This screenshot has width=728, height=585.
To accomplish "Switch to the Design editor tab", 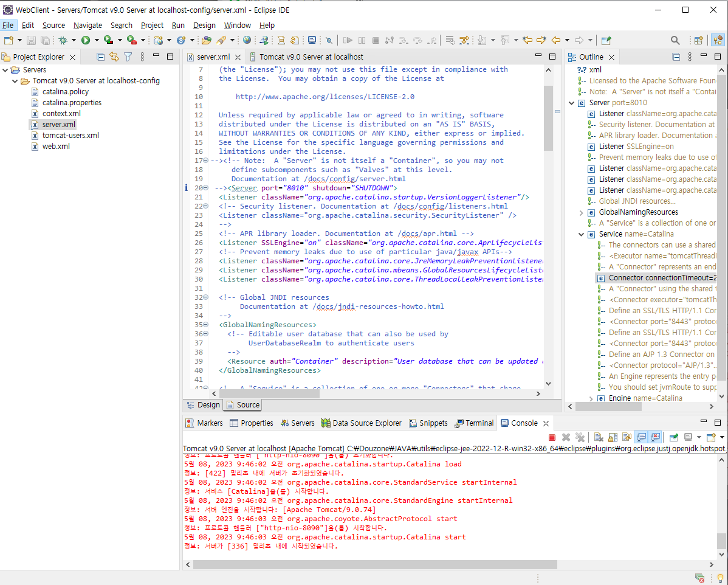I will (203, 405).
